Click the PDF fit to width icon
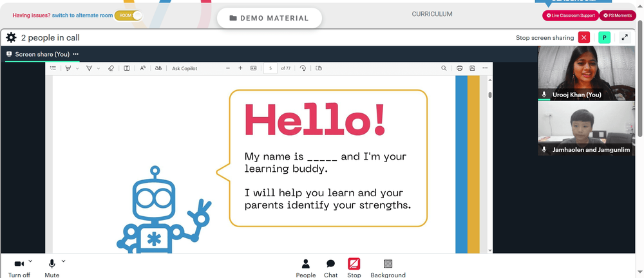Image resolution: width=644 pixels, height=278 pixels. [x=253, y=68]
